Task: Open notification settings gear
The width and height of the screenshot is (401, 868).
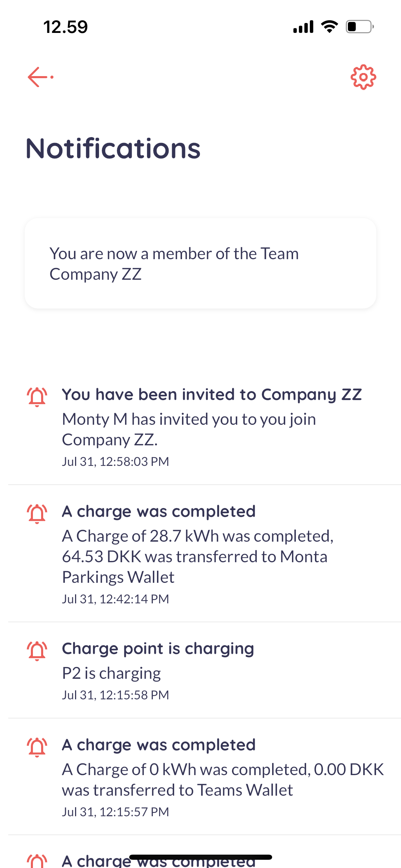Action: click(363, 77)
